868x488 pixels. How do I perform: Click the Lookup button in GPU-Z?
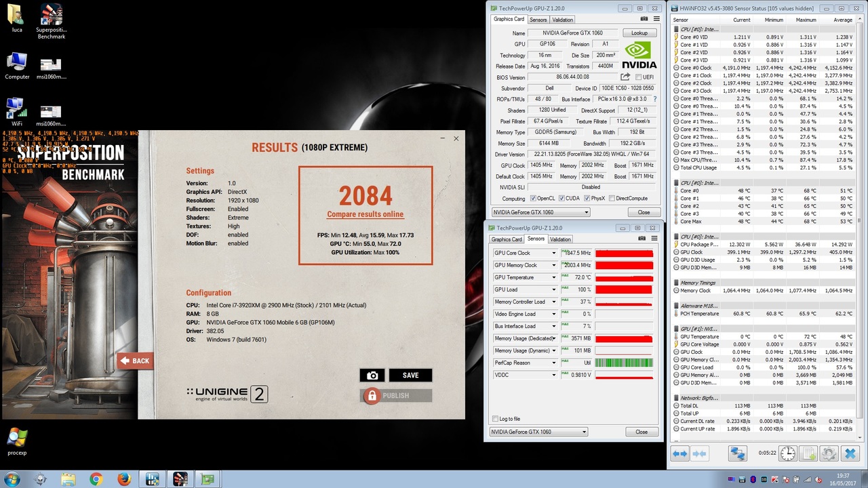click(639, 33)
